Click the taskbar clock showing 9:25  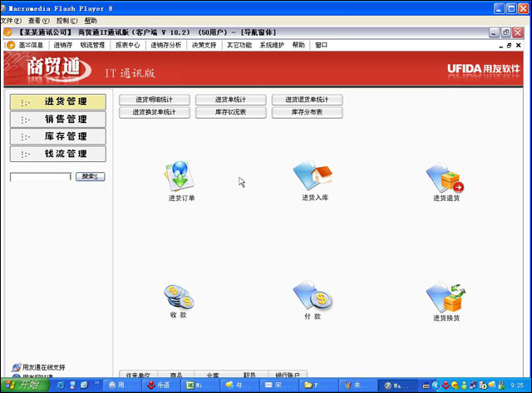pos(517,386)
